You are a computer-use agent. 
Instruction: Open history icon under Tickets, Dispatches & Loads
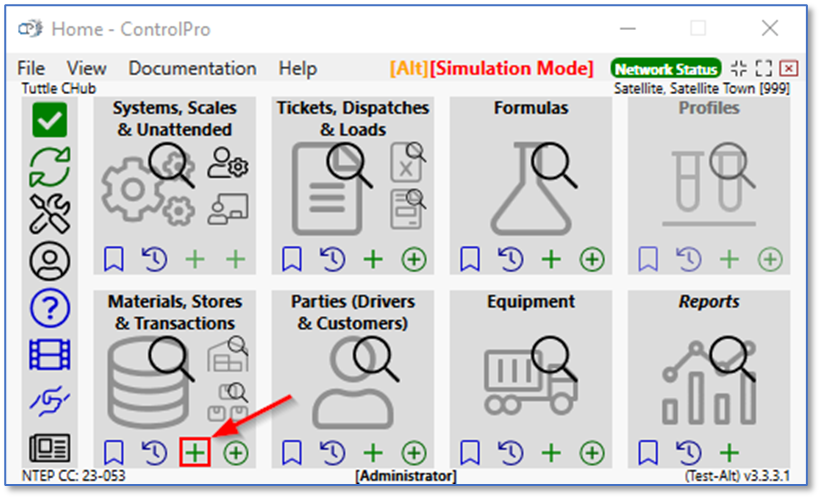coord(332,260)
